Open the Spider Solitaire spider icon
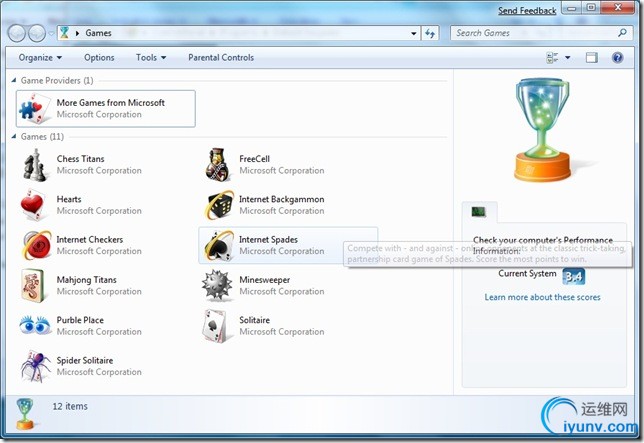Image resolution: width=644 pixels, height=443 pixels. [x=35, y=366]
